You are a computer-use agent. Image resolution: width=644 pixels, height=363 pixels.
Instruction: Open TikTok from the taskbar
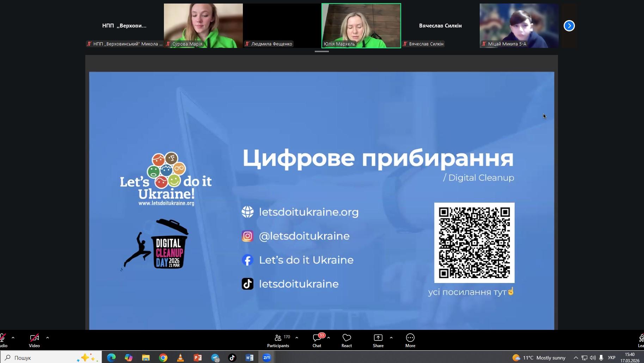[x=232, y=358]
